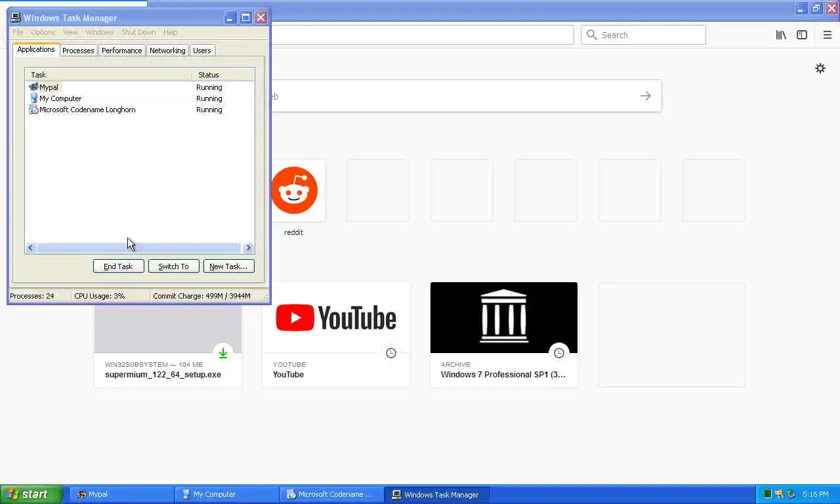Sort by the Task column header
The height and width of the screenshot is (504, 840).
tap(108, 75)
